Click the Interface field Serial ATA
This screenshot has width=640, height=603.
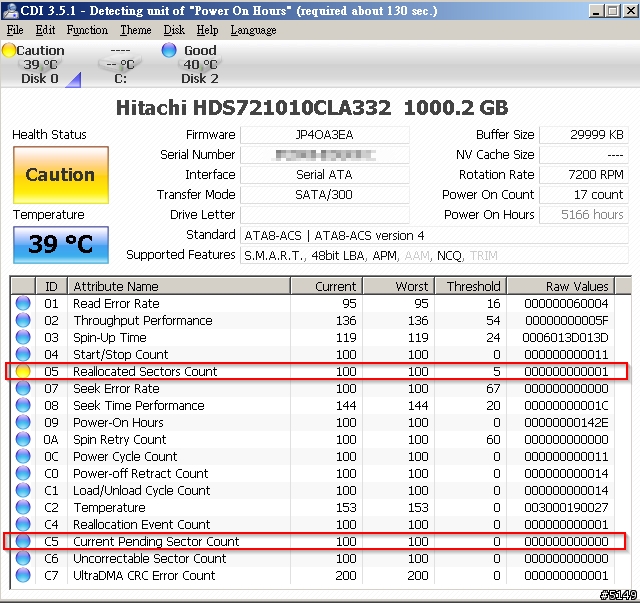[324, 175]
